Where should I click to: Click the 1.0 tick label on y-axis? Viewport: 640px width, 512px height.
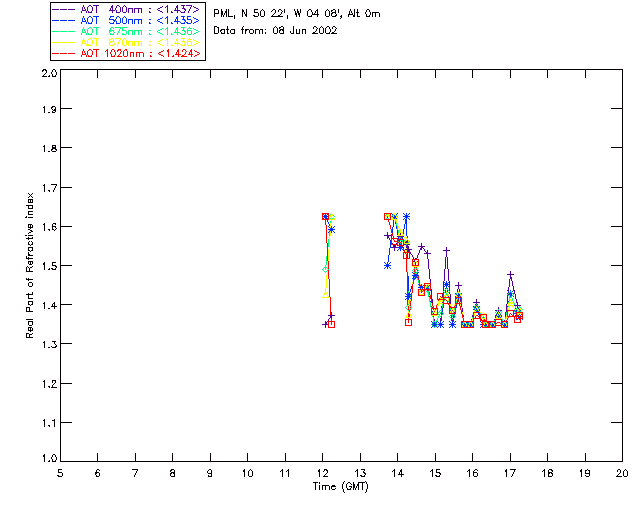[47, 459]
